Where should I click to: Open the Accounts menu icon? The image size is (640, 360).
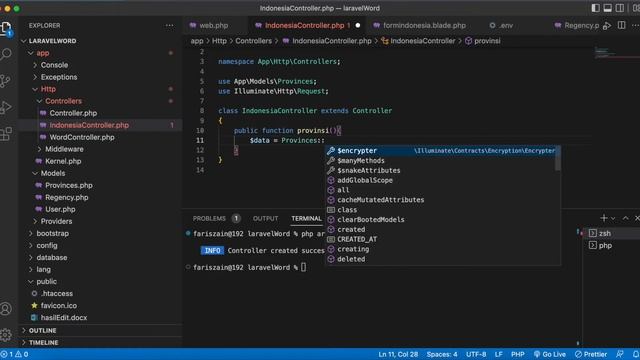(x=6, y=309)
